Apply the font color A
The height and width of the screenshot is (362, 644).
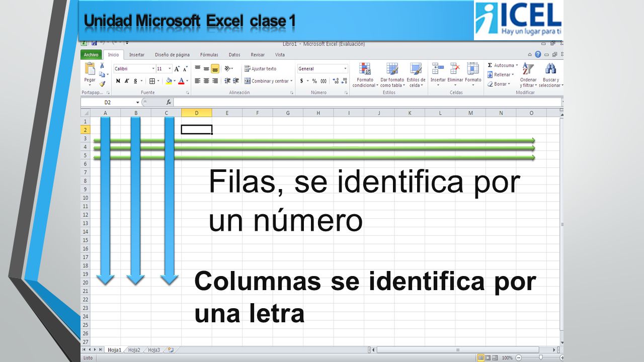point(181,81)
